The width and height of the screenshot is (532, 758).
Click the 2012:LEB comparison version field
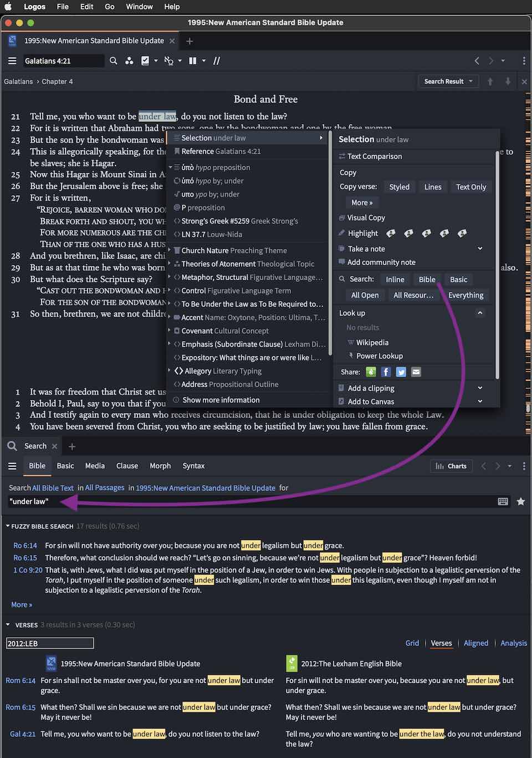(50, 643)
